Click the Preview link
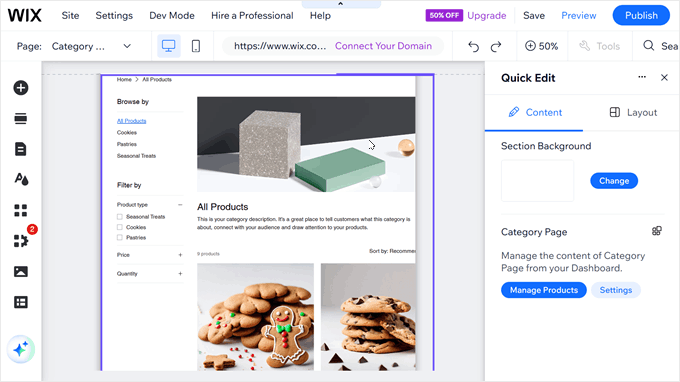The width and height of the screenshot is (680, 382). point(579,16)
